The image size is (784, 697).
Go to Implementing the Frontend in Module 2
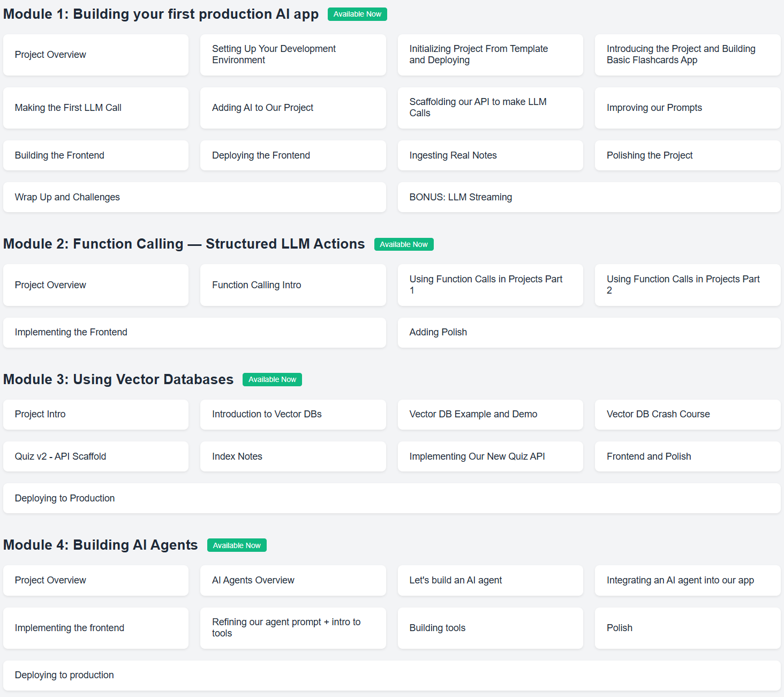pos(194,333)
